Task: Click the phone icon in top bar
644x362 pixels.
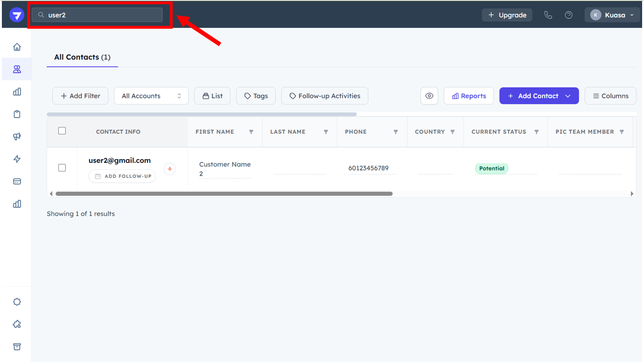Action: point(548,15)
